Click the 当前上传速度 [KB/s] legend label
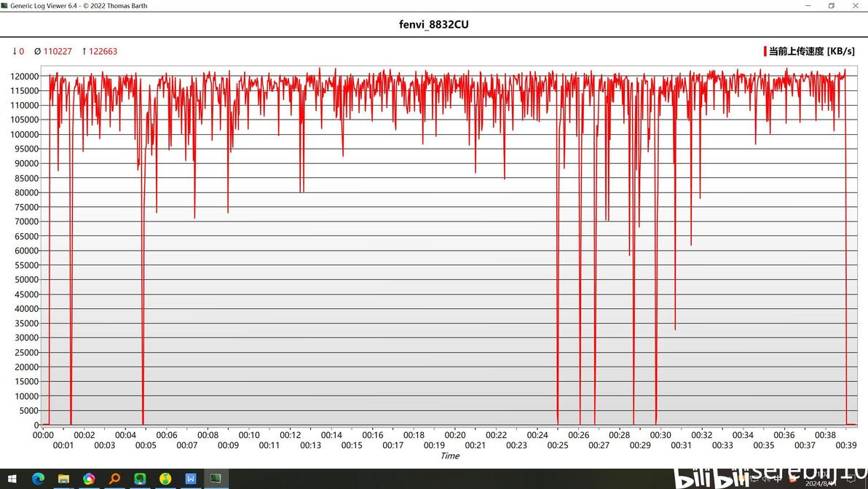The image size is (868, 489). click(x=811, y=52)
